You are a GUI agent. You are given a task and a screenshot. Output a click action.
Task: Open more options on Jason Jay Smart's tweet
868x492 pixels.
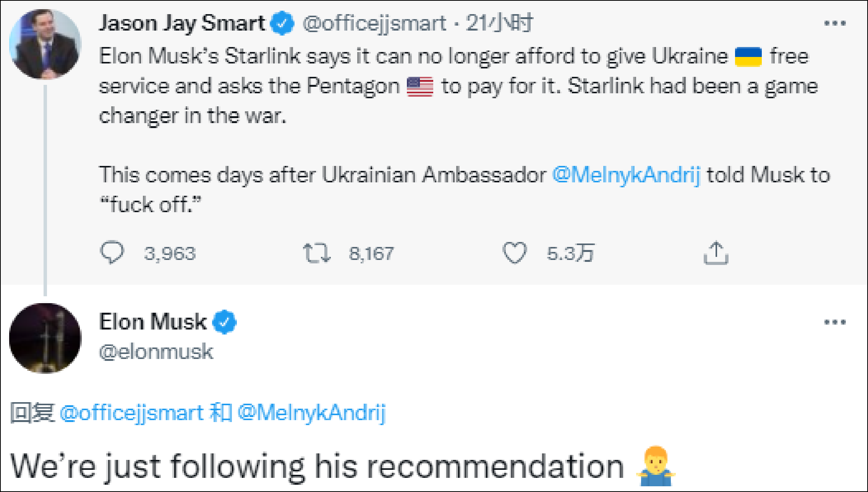[x=835, y=23]
